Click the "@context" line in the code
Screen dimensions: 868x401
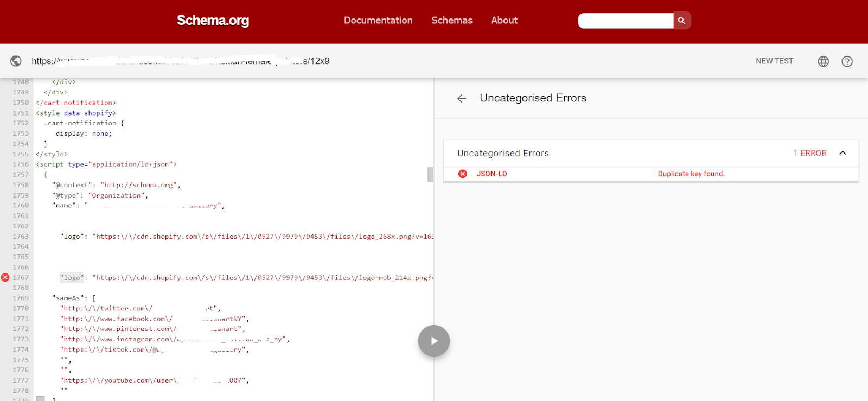pos(116,185)
